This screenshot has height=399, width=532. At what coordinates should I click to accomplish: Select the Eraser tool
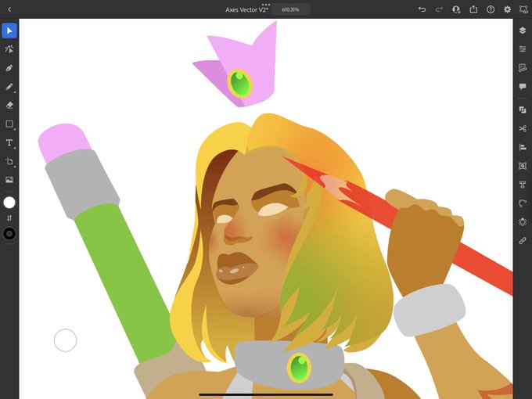click(9, 106)
